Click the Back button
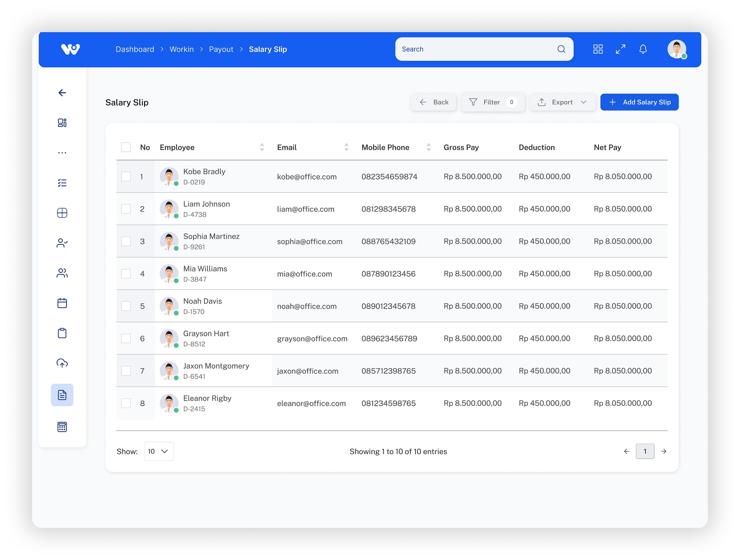The height and width of the screenshot is (560, 740). tap(434, 102)
